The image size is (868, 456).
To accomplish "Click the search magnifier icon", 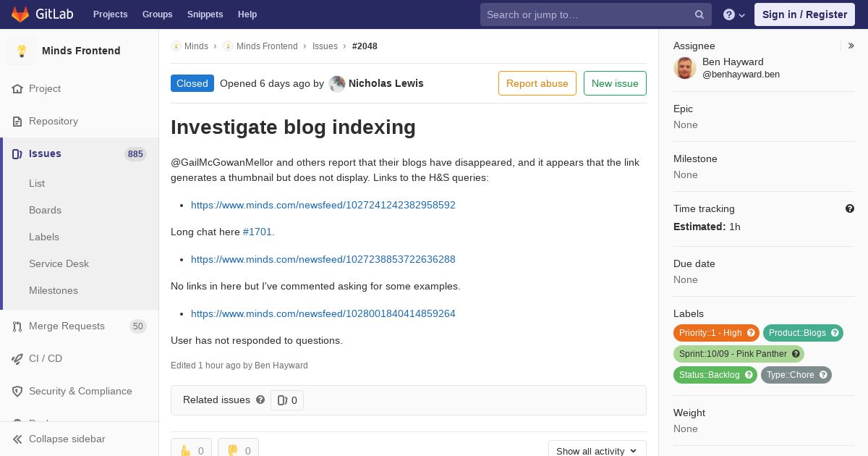I will coord(699,14).
